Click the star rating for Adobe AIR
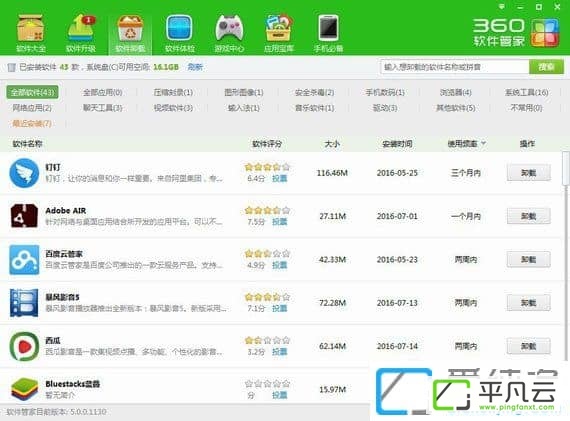Viewport: 570px width, 421px height. 267,210
